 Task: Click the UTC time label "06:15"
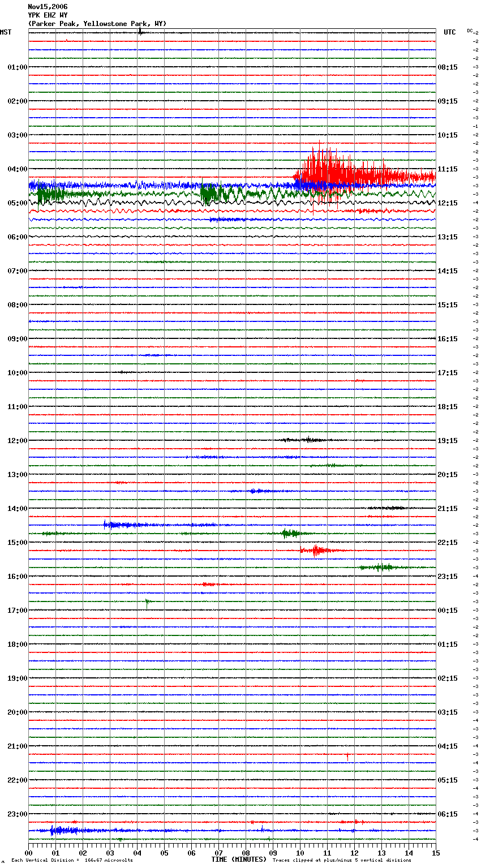448,814
